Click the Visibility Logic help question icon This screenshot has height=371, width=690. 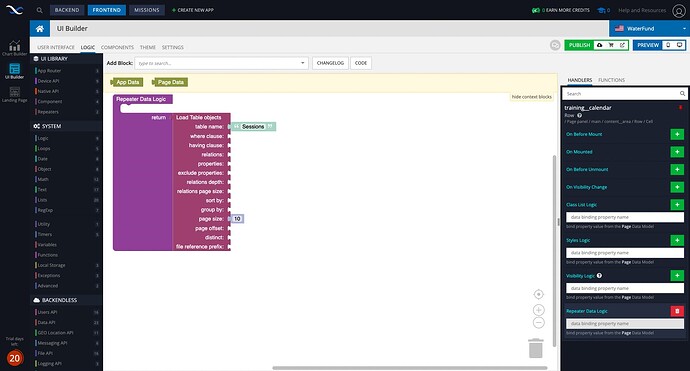point(599,275)
